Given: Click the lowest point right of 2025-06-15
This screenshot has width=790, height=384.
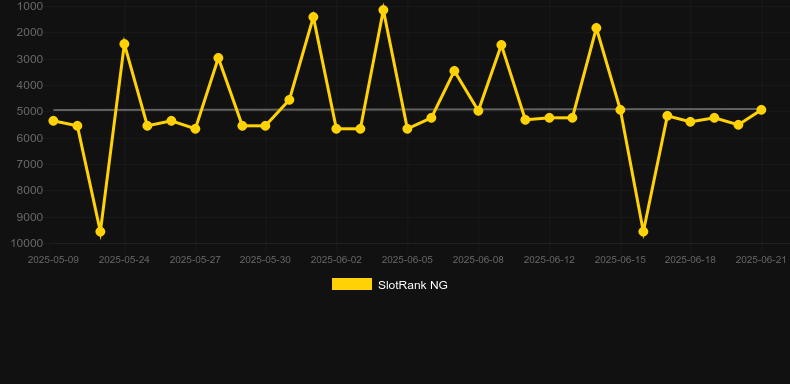Looking at the screenshot, I should tap(643, 232).
